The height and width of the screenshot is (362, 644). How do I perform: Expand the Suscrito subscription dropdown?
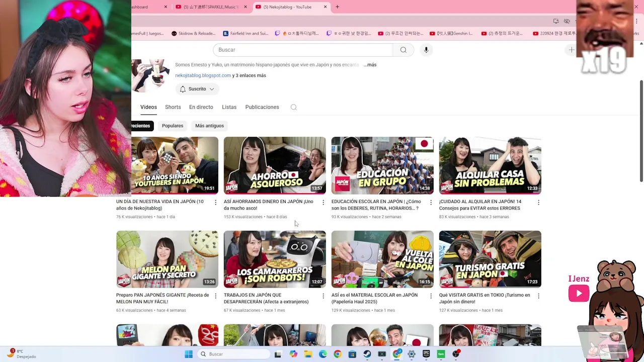point(197,89)
